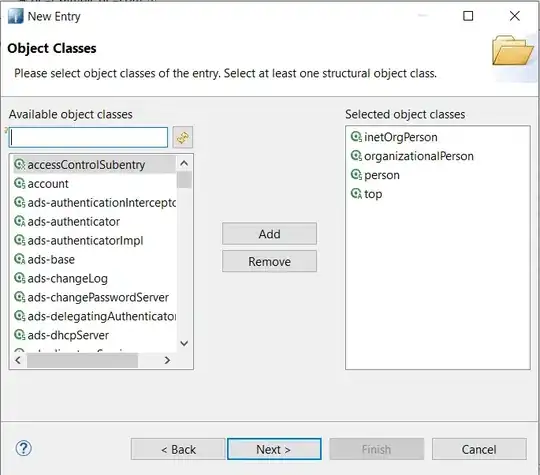Image resolution: width=540 pixels, height=475 pixels.
Task: Click the icon next to ads-dhcpServer
Action: (20, 335)
